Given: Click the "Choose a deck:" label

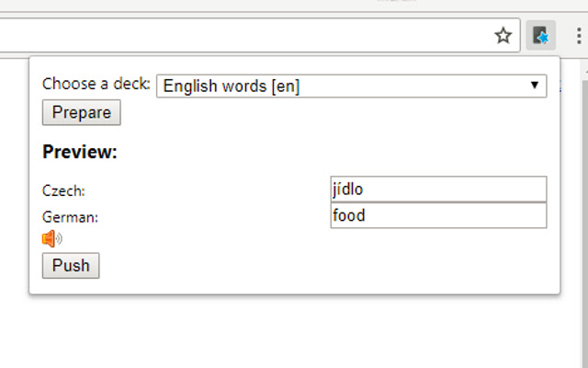Looking at the screenshot, I should point(96,84).
